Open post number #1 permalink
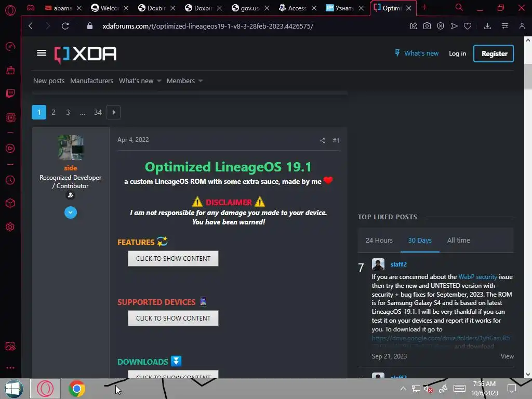 [x=336, y=140]
